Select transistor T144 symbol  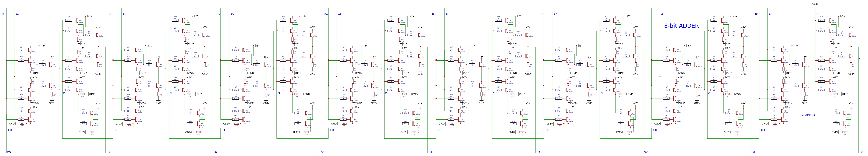[x=91, y=124]
